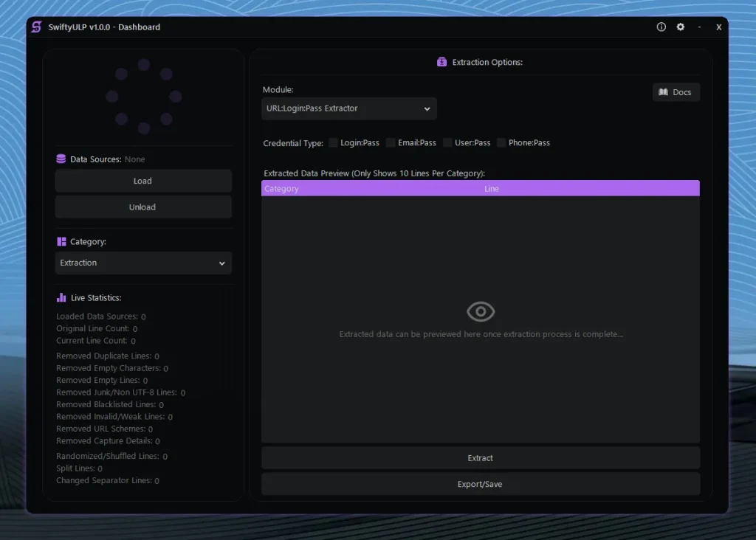Open the Module dropdown showing URL:Login:Pass Extractor
Viewport: 756px width, 540px height.
coord(348,108)
